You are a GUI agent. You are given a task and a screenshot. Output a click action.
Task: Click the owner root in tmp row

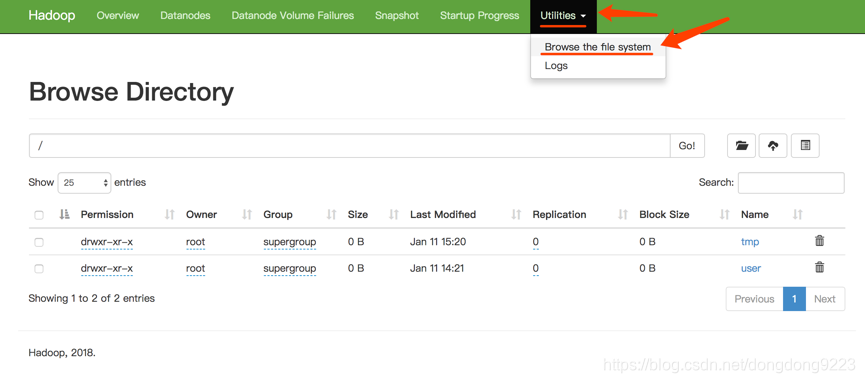coord(196,242)
